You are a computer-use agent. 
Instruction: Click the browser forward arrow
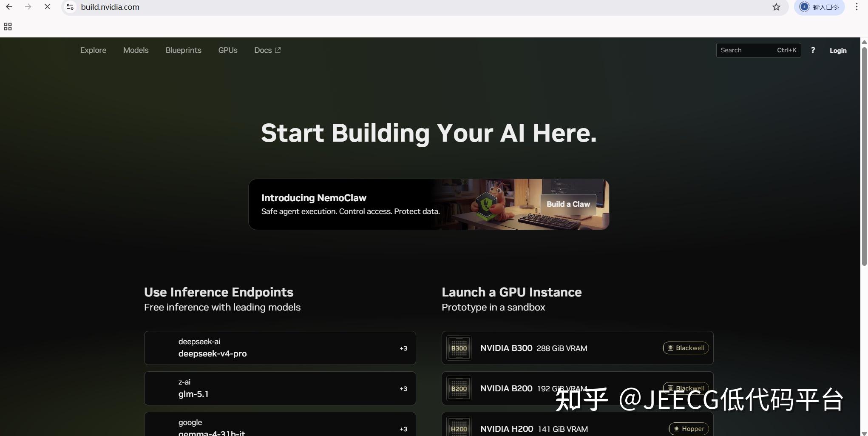(28, 7)
